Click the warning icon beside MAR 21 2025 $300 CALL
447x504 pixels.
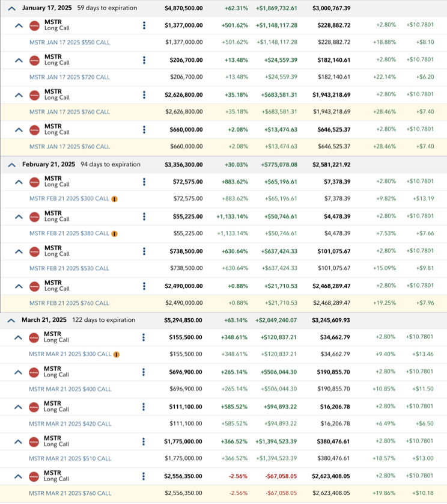point(116,354)
